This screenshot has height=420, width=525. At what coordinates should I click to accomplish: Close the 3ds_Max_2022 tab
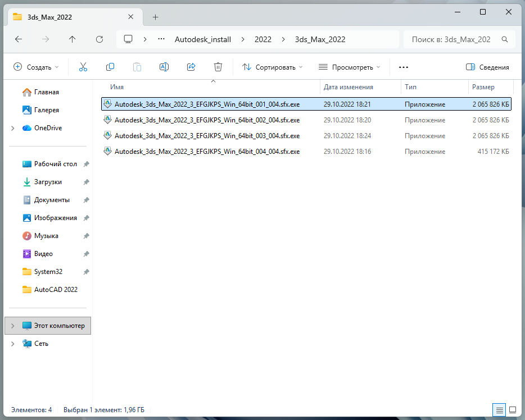pos(131,17)
